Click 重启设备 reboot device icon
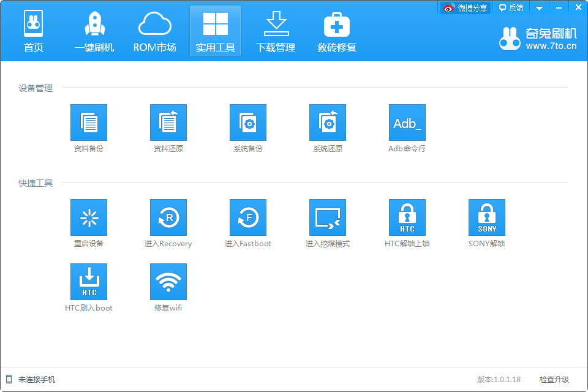Image resolution: width=588 pixels, height=392 pixels. pyautogui.click(x=89, y=217)
